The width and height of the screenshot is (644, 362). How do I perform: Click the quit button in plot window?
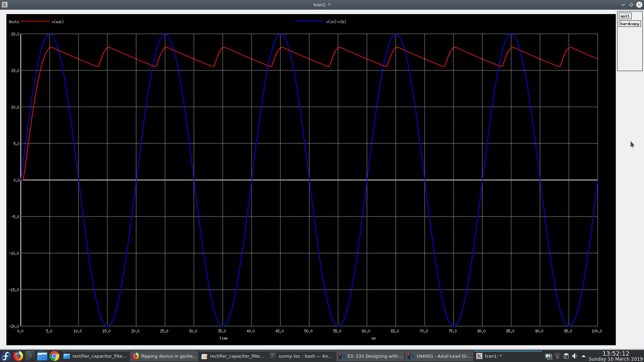625,16
